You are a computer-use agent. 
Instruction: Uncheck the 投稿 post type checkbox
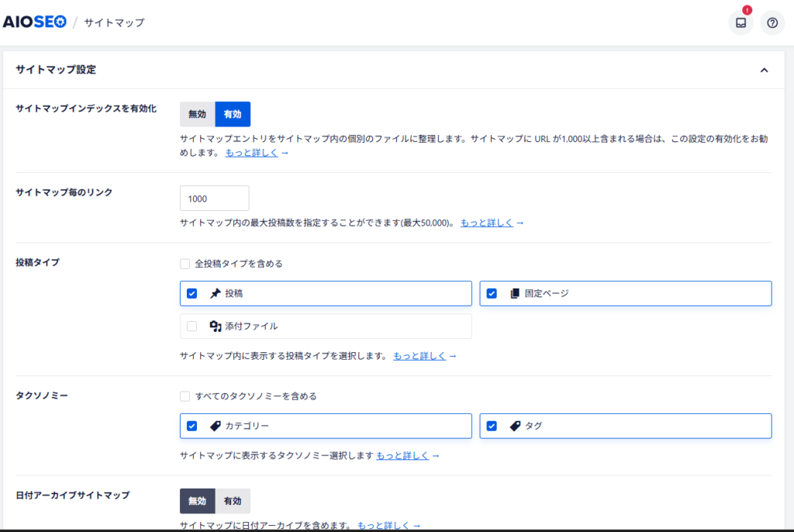(192, 294)
